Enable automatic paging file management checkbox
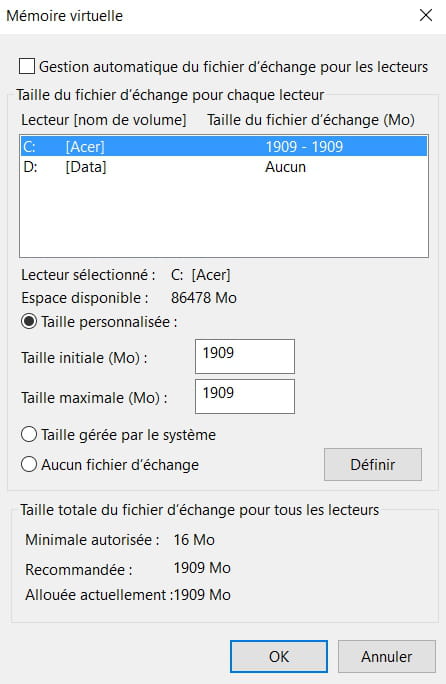 27,67
